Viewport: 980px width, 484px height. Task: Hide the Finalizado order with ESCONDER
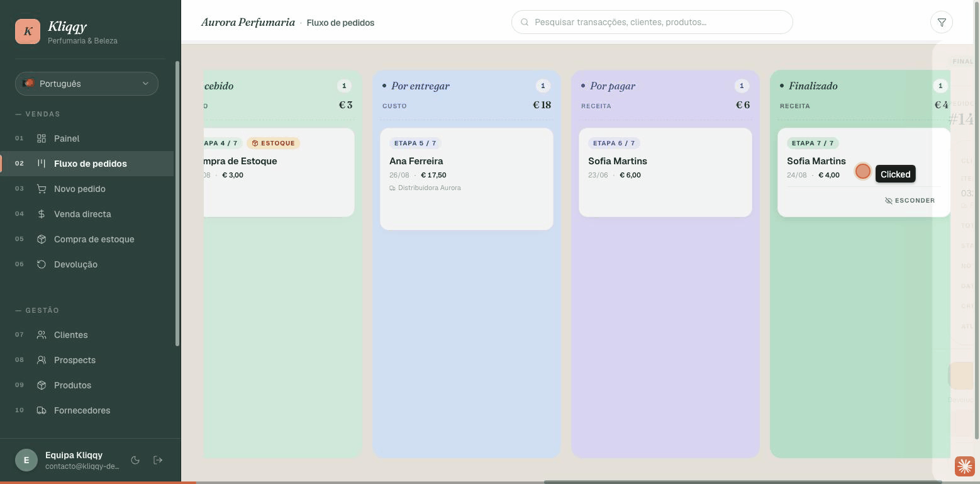click(x=910, y=201)
